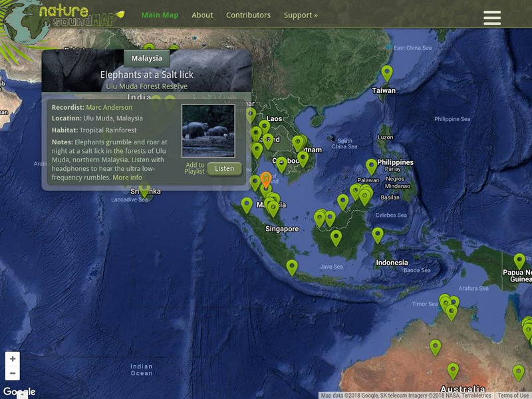Viewport: 532px width, 399px height.
Task: Select a sound pin in the Philippines
Action: pos(372,164)
